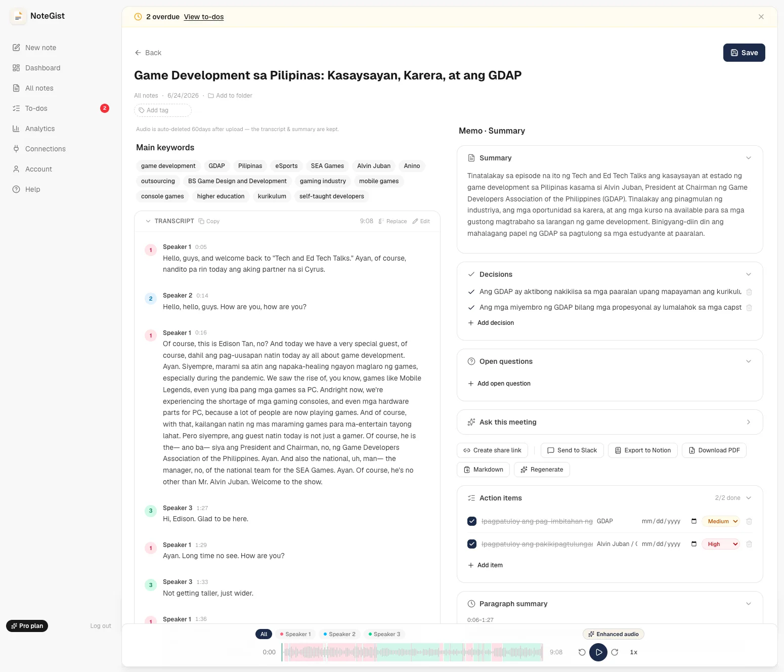Viewport: 784px width, 672px height.
Task: Uncheck the first completed action item
Action: (472, 521)
